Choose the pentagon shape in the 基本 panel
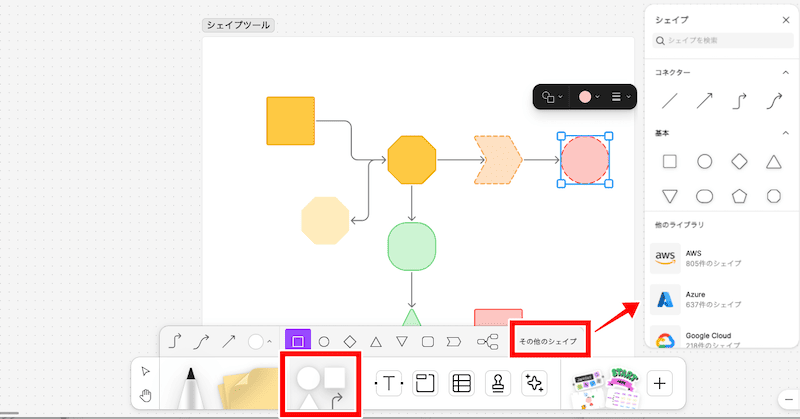Viewport: 800px width, 419px height. point(739,196)
